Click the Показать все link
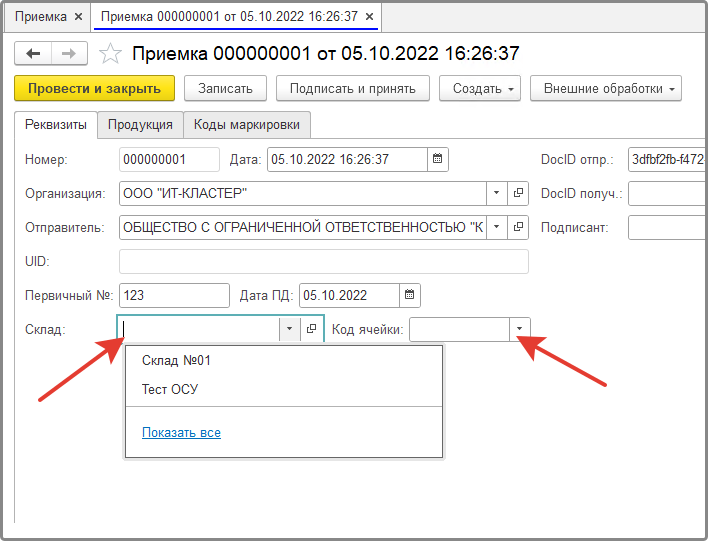708x541 pixels. tap(182, 433)
